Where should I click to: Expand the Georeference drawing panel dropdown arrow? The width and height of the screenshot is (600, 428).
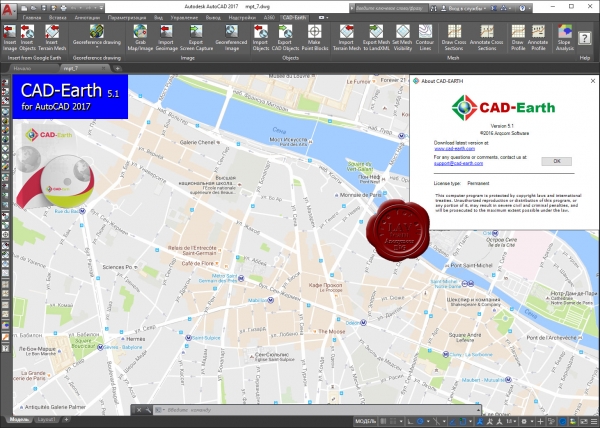click(97, 49)
